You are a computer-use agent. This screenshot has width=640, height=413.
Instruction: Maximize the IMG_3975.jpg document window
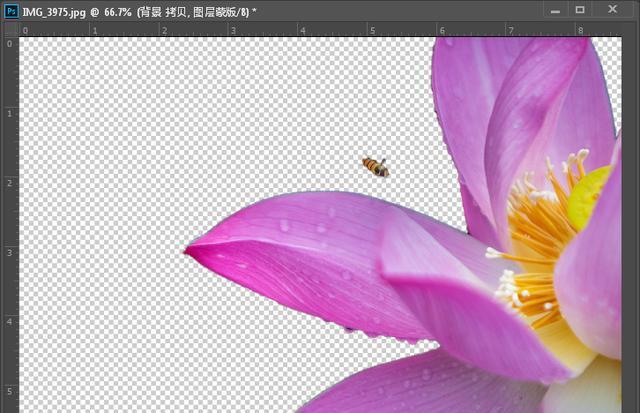(580, 10)
